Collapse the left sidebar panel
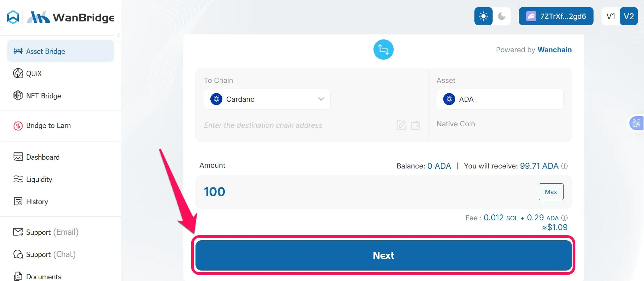This screenshot has width=644, height=281. 118,35
